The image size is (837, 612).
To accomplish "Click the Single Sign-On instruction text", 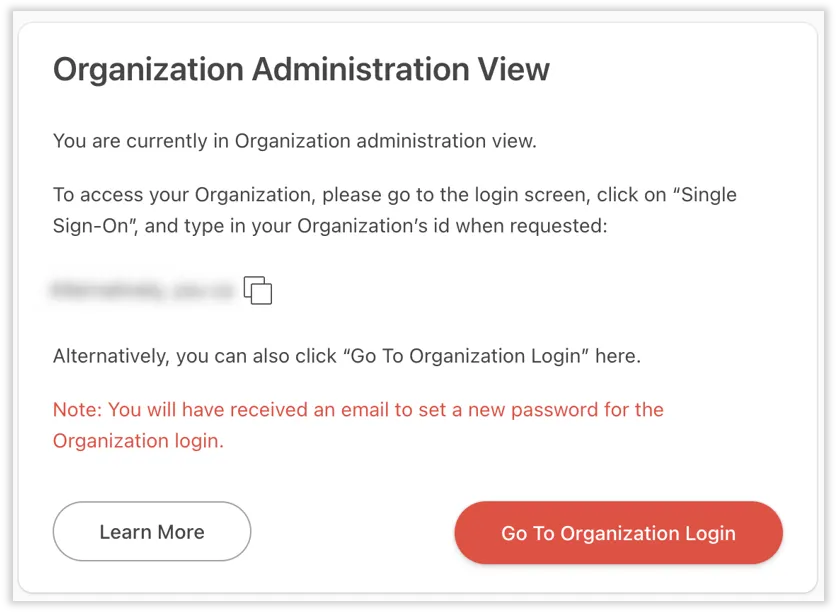I will tap(395, 209).
